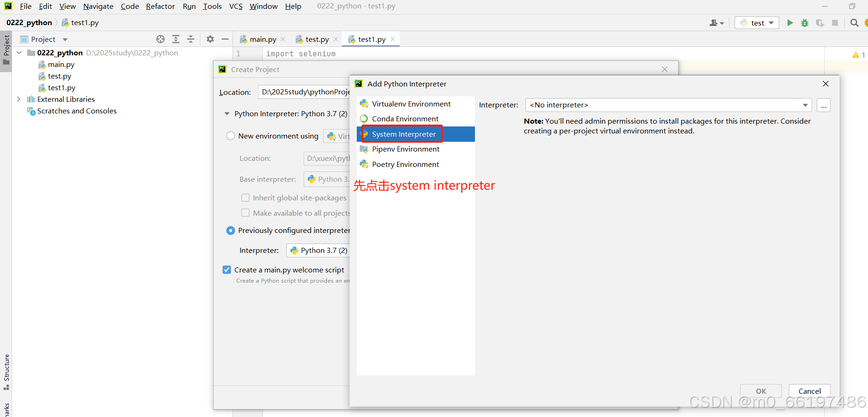The width and height of the screenshot is (868, 417).
Task: Select Poetry Environment option
Action: coord(415,164)
